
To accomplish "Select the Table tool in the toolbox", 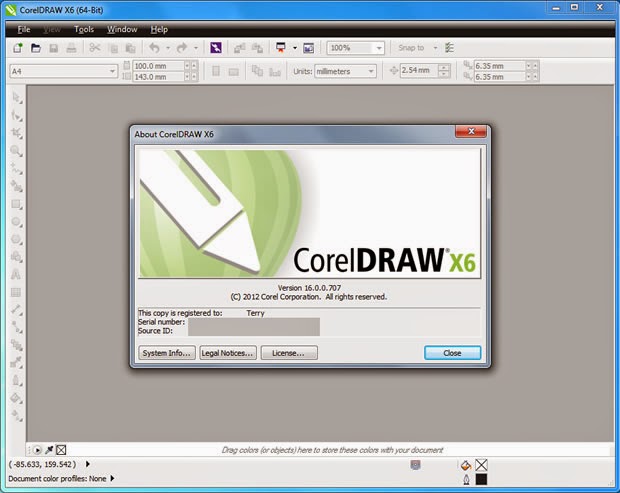I will tap(16, 292).
